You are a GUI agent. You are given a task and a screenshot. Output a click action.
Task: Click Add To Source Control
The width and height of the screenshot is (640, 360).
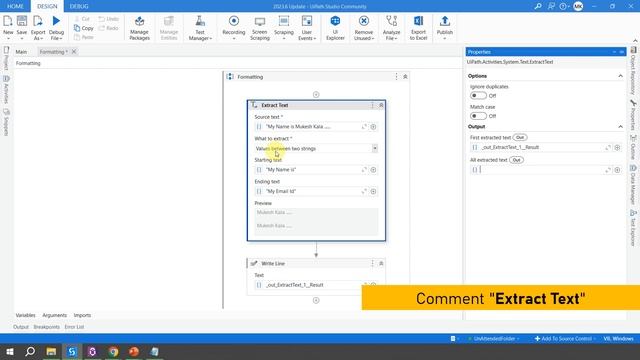coord(564,339)
